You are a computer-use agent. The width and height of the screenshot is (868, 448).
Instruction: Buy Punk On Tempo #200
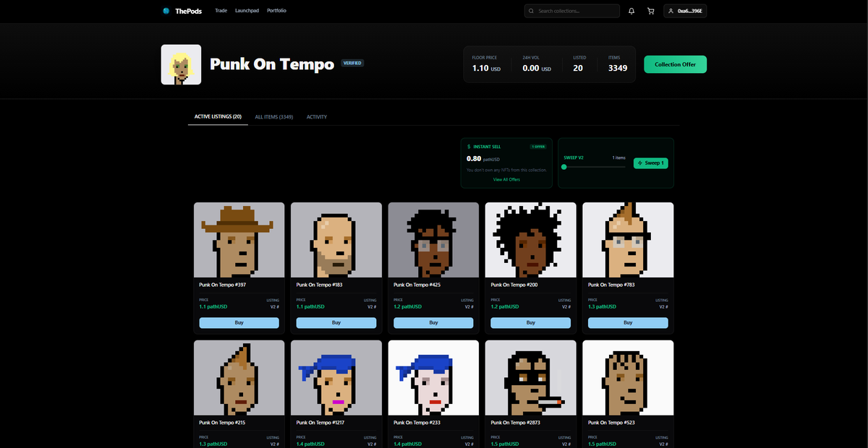point(530,322)
